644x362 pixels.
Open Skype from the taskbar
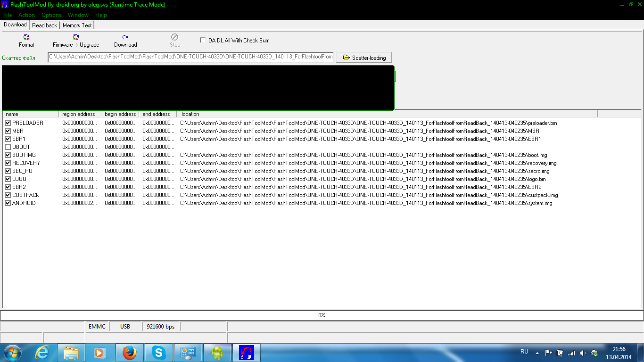pos(159,353)
